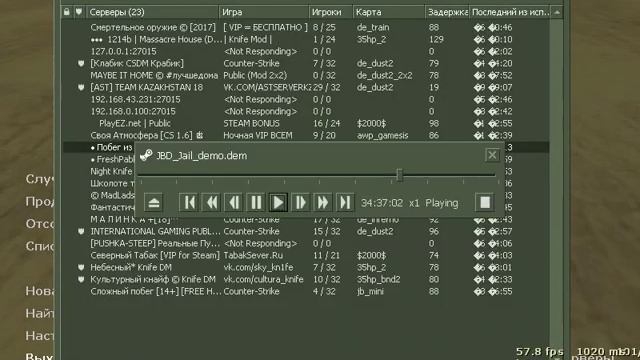Sort by the Игроки column header
Viewport: 640px width, 360px height.
click(x=331, y=12)
